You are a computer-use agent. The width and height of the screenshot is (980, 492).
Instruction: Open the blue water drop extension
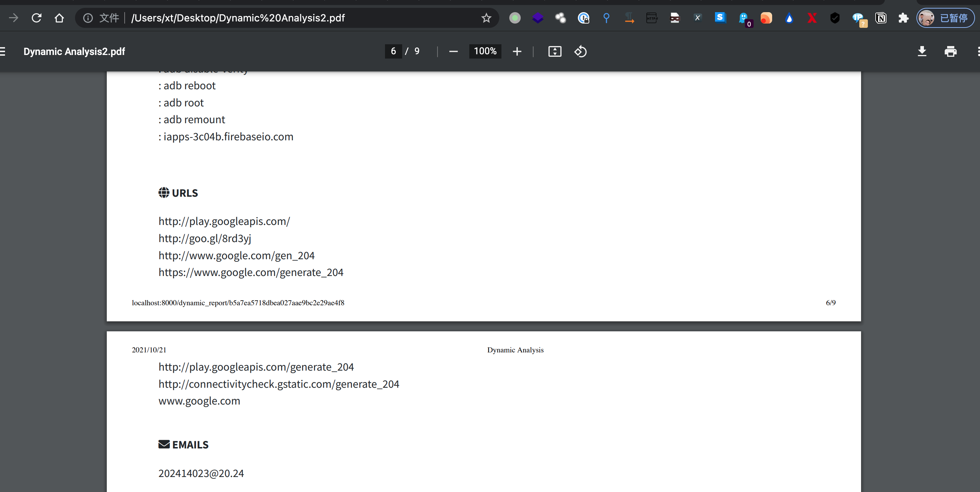[x=789, y=18]
